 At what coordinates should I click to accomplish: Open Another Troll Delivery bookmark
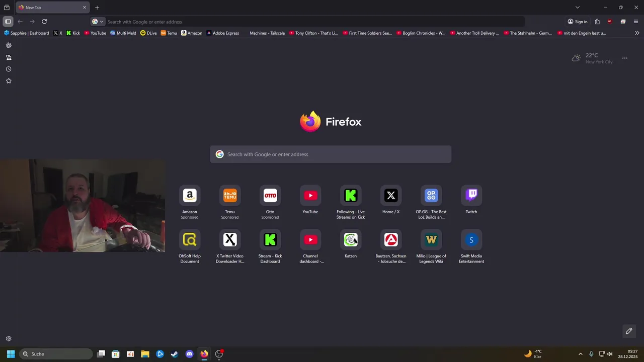(x=474, y=33)
